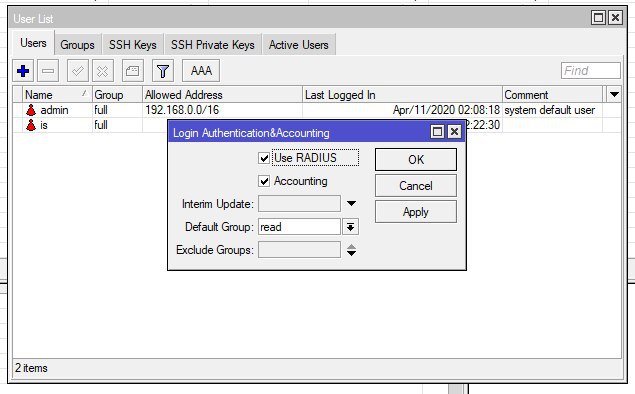The width and height of the screenshot is (635, 394).
Task: Uncheck the Use RADIUS checkbox
Action: 264,158
